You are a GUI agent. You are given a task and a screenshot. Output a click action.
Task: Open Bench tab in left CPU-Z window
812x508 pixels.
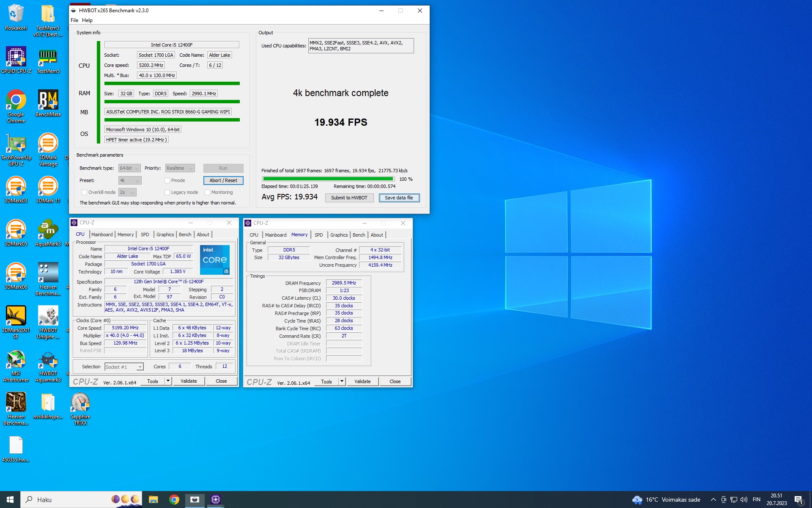pyautogui.click(x=185, y=235)
